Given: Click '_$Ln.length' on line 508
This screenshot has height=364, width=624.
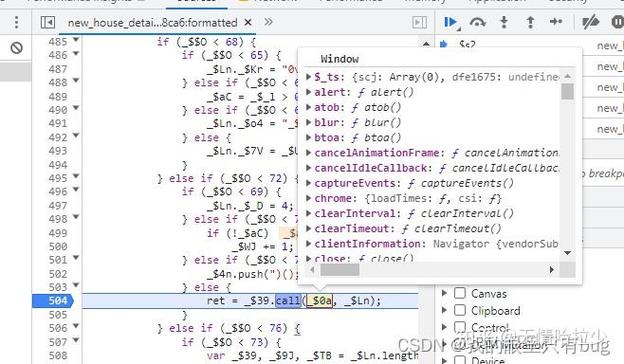Looking at the screenshot, I should [385, 355].
